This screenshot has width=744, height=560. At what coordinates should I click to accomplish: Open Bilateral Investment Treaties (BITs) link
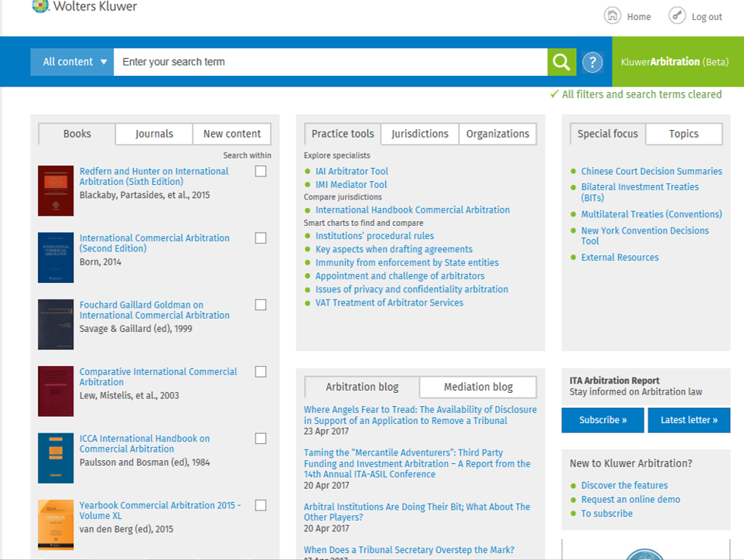[640, 192]
